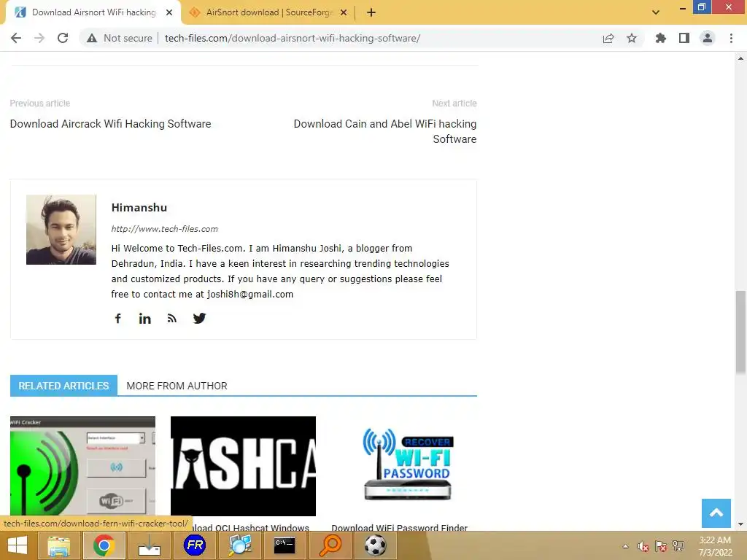The width and height of the screenshot is (747, 560).
Task: Open the Extensions puzzle icon
Action: pos(661,38)
